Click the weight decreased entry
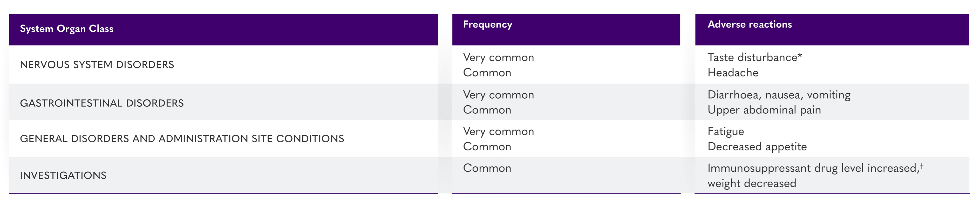This screenshot has height=205, width=980. pos(752,184)
